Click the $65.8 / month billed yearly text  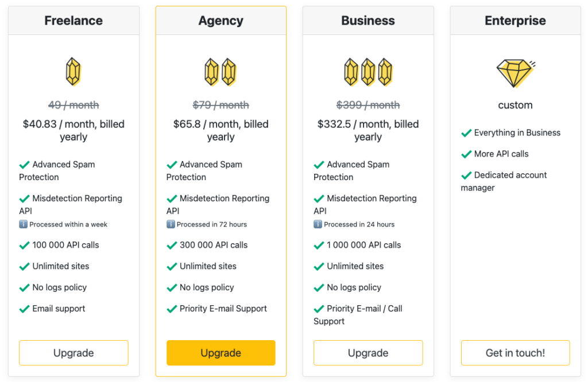pos(221,130)
